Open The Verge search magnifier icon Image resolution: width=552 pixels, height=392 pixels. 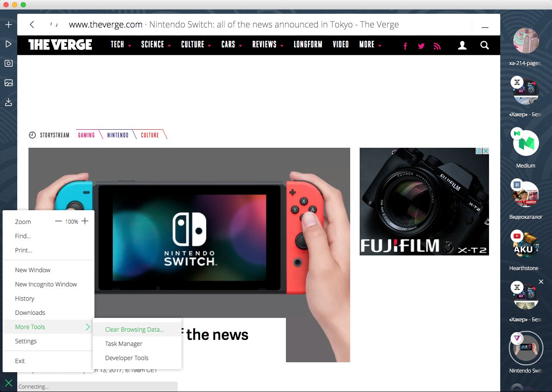click(485, 45)
